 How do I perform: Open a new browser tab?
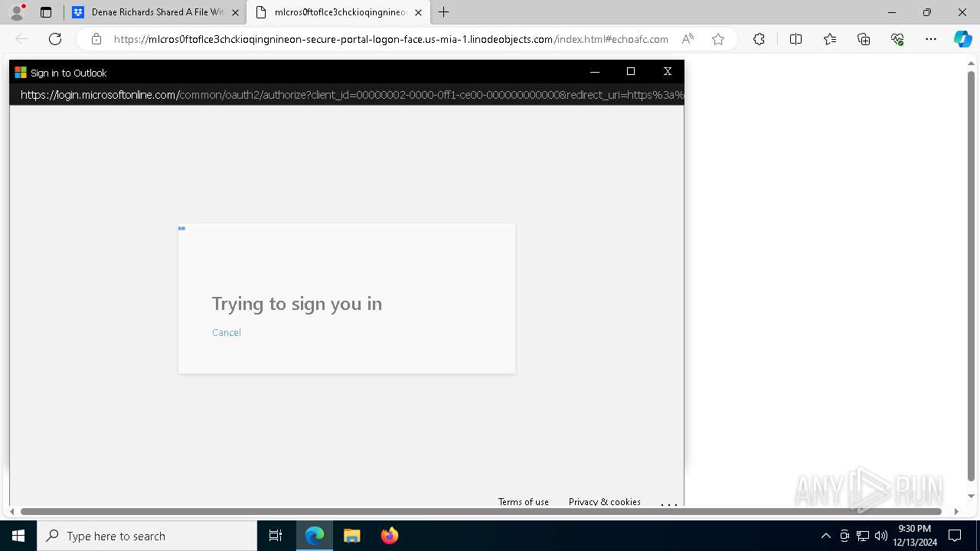tap(444, 12)
